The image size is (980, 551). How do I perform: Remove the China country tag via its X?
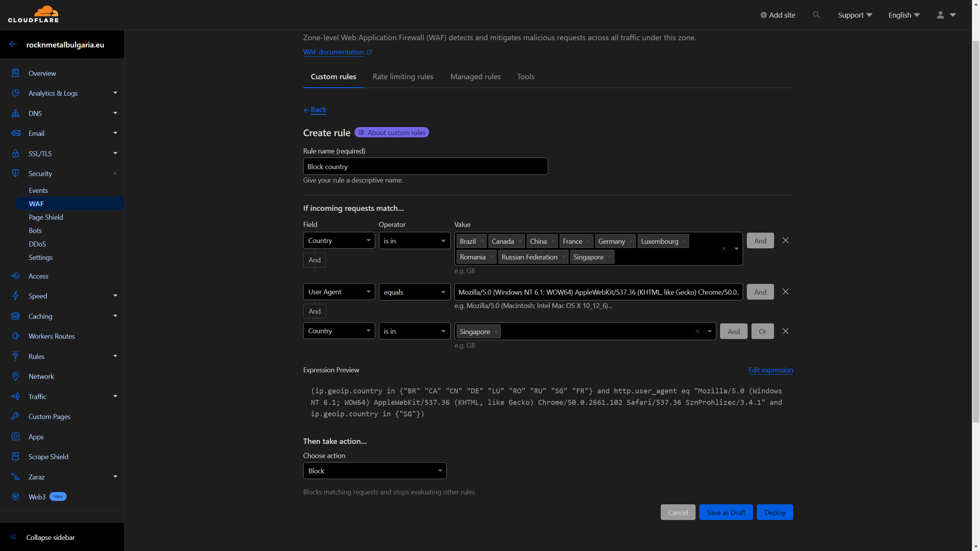tap(552, 241)
